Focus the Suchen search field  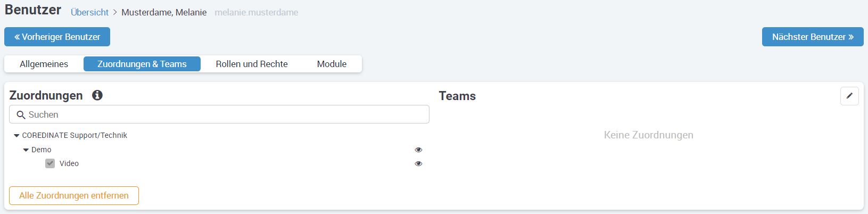coord(224,114)
